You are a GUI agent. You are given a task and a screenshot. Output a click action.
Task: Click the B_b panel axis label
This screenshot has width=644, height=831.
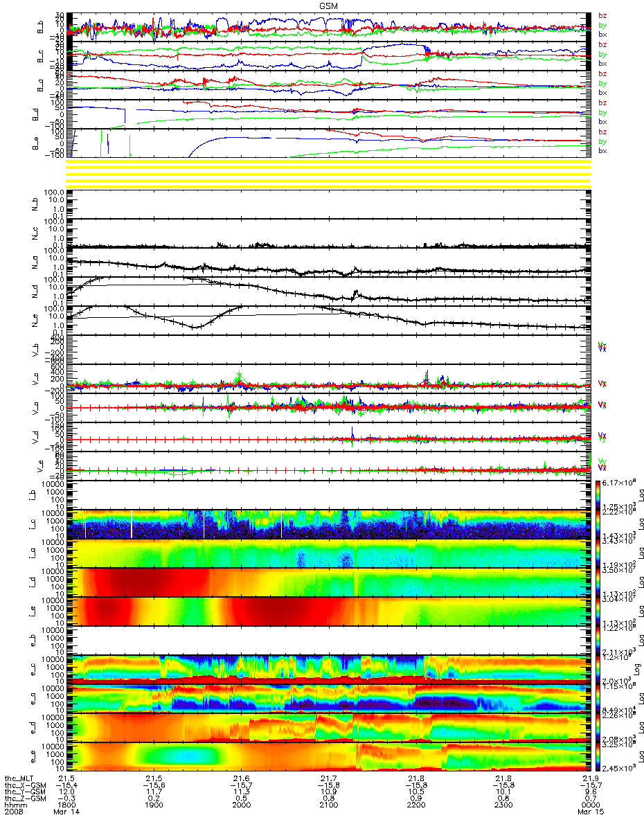click(x=42, y=28)
